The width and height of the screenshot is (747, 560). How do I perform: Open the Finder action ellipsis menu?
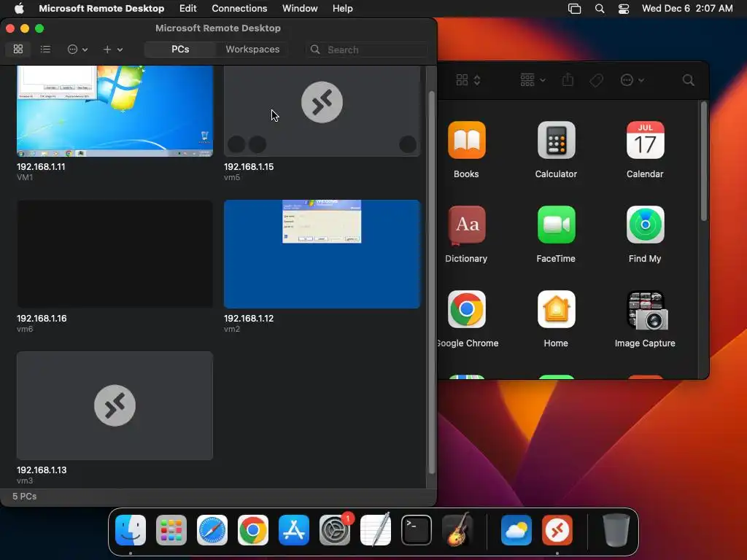tap(632, 80)
